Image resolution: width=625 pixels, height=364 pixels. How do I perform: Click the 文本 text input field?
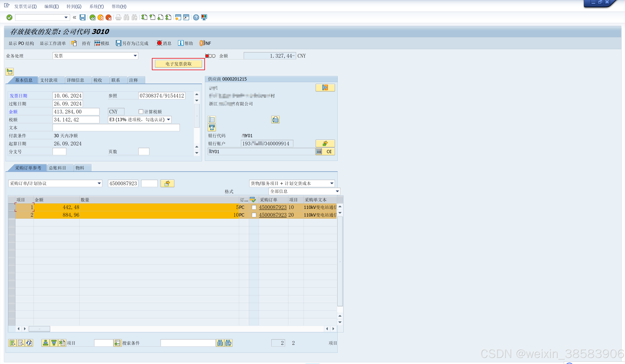[116, 128]
